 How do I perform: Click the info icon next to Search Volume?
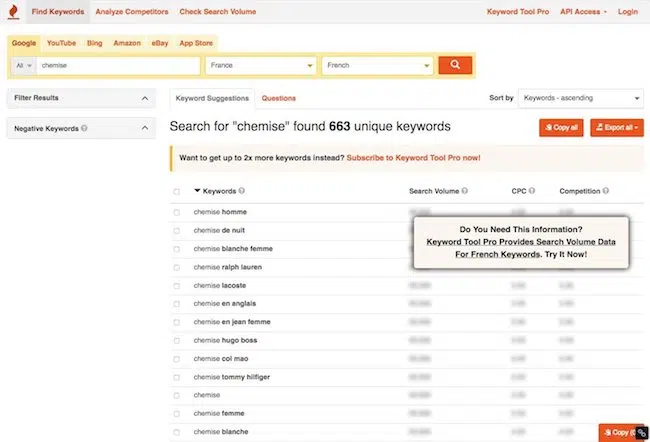[x=465, y=191]
